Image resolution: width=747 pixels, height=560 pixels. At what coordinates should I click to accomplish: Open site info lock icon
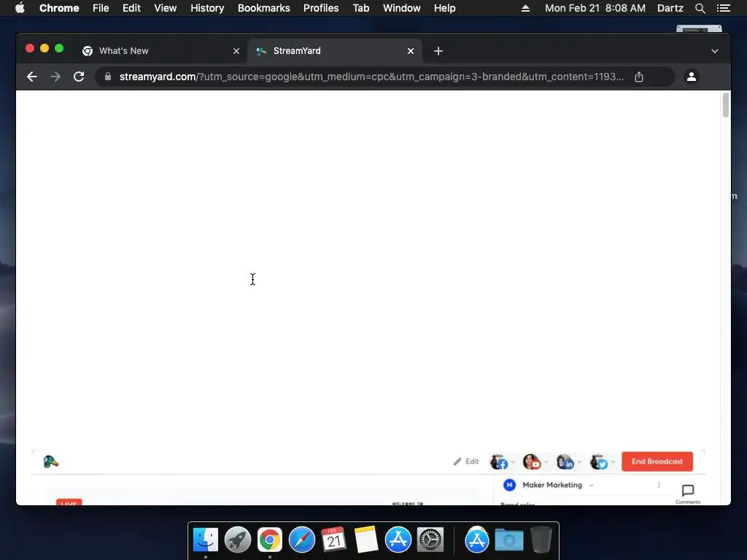[x=108, y=77]
